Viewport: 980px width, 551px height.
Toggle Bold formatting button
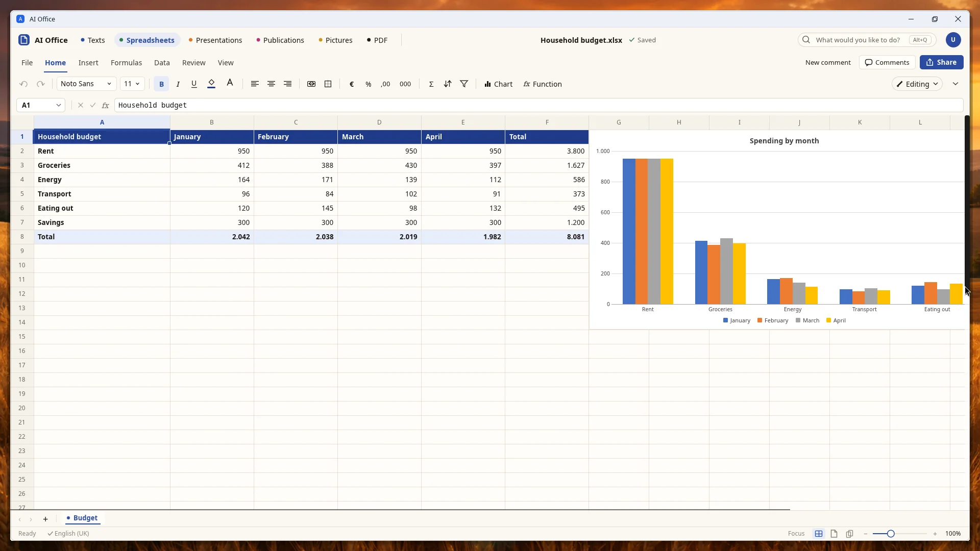tap(161, 84)
